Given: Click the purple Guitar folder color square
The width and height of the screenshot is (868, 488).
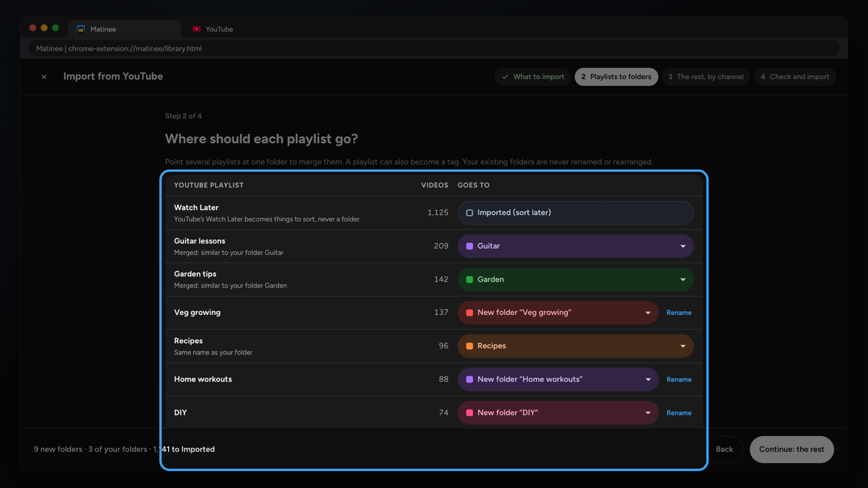Looking at the screenshot, I should pyautogui.click(x=470, y=246).
